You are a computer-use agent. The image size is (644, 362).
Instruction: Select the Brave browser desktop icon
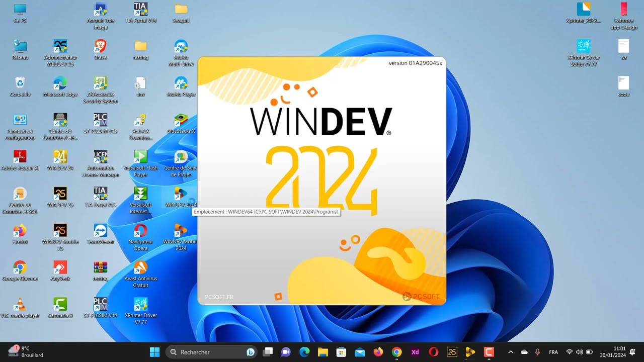coord(101,50)
